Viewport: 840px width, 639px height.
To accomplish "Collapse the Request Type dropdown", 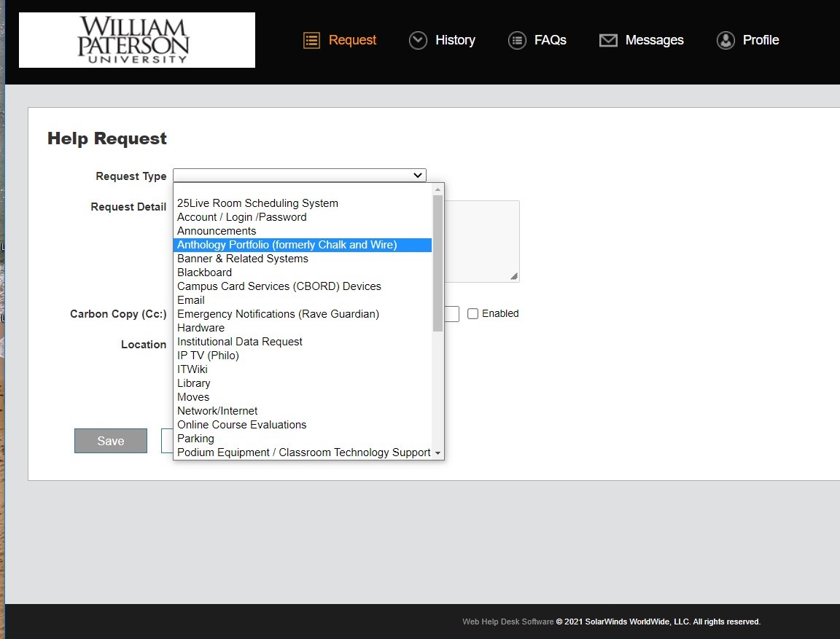I will [418, 176].
